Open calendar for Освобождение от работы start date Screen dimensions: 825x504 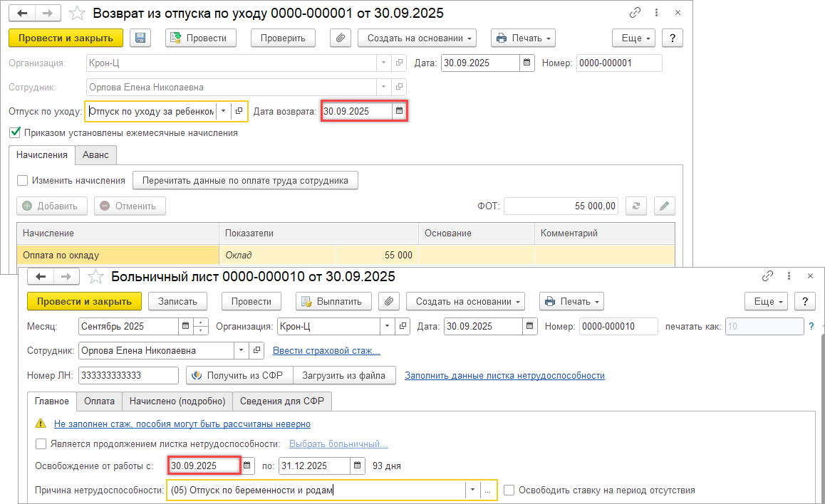tap(247, 466)
